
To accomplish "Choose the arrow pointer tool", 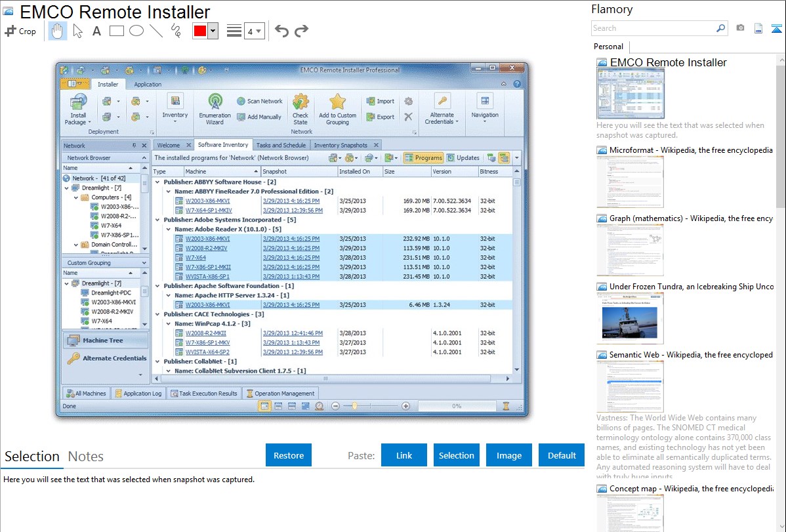I will (x=77, y=31).
